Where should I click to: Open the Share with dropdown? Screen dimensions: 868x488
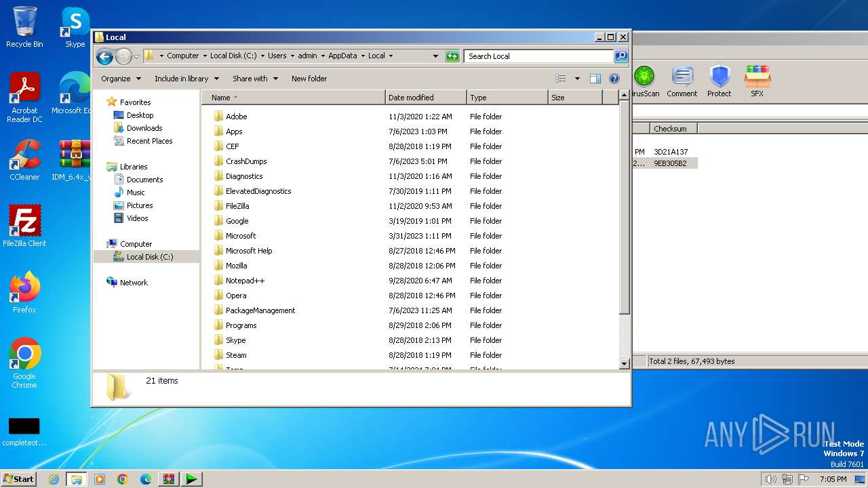[255, 79]
